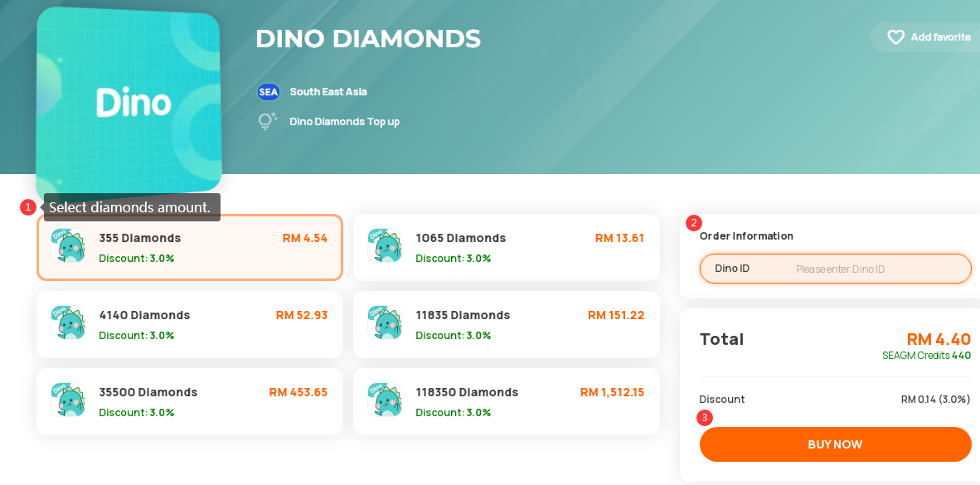The height and width of the screenshot is (485, 980).
Task: Choose 35500 Diamonds priced RM 453.65
Action: [189, 402]
